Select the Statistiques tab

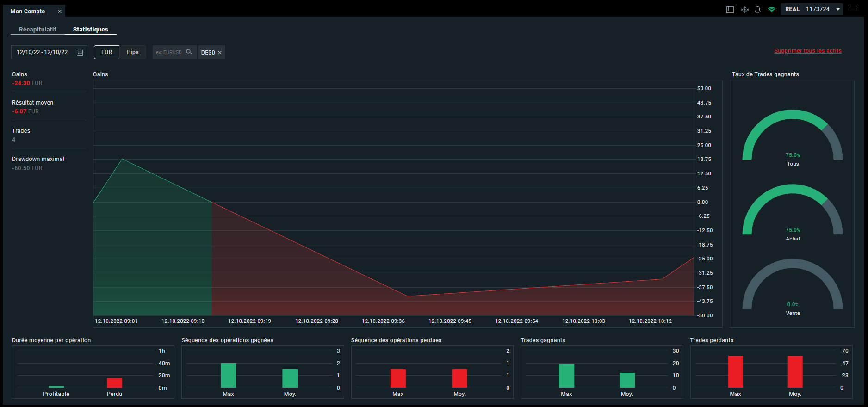tap(91, 29)
